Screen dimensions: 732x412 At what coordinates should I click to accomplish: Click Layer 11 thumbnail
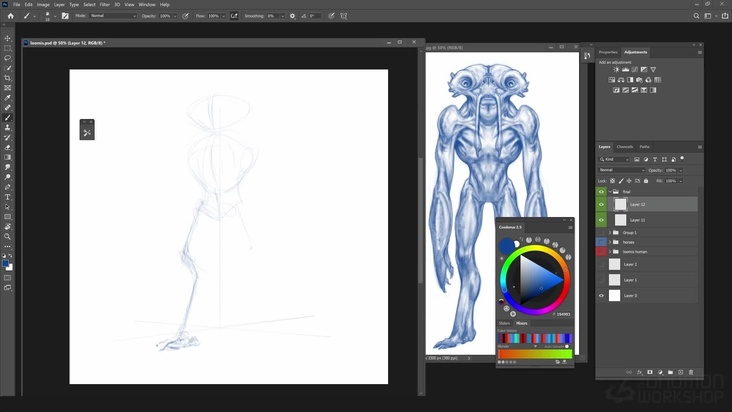pyautogui.click(x=620, y=220)
